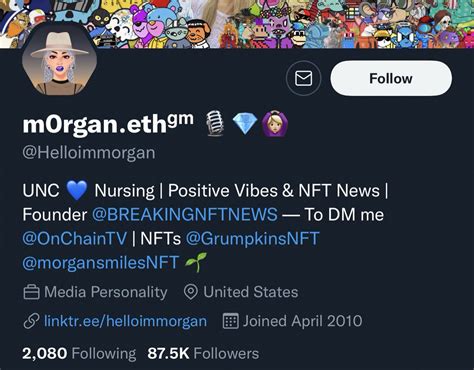Visit the @GrumpkinsNFT profile link
This screenshot has height=370, width=474.
(253, 239)
